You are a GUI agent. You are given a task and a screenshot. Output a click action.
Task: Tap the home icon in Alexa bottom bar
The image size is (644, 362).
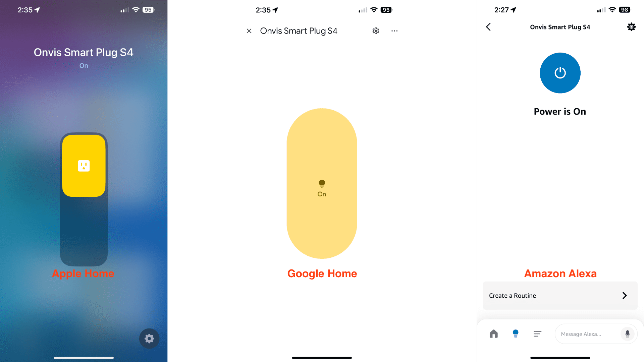click(494, 333)
